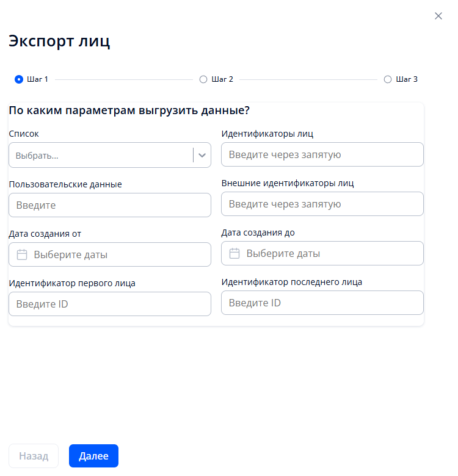Select the Шаг 1 radio button
This screenshot has width=458, height=476.
[19, 79]
